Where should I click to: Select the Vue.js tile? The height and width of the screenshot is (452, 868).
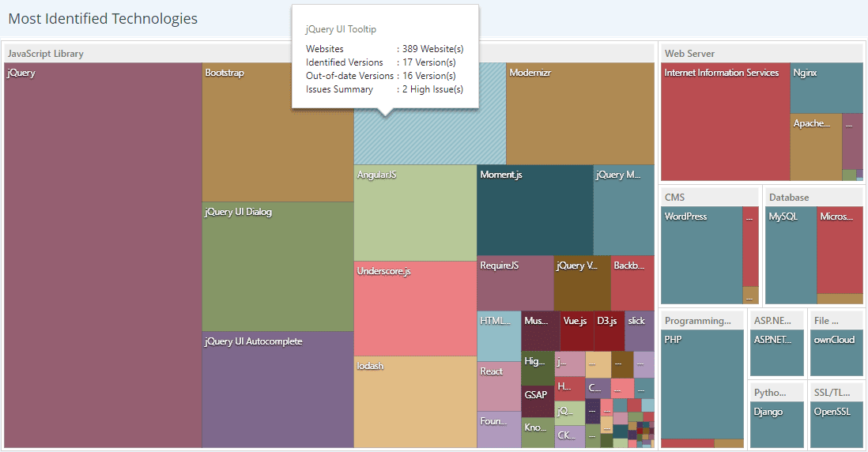[576, 331]
